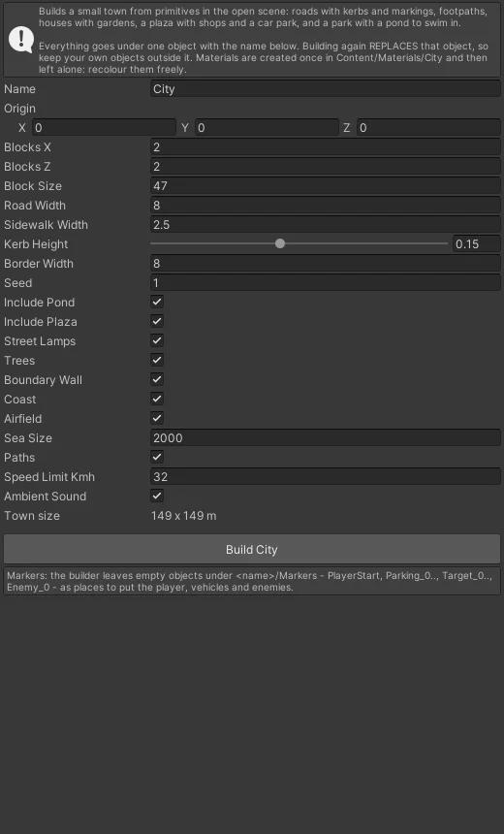Uncheck the Street Lamps option

[x=157, y=341]
